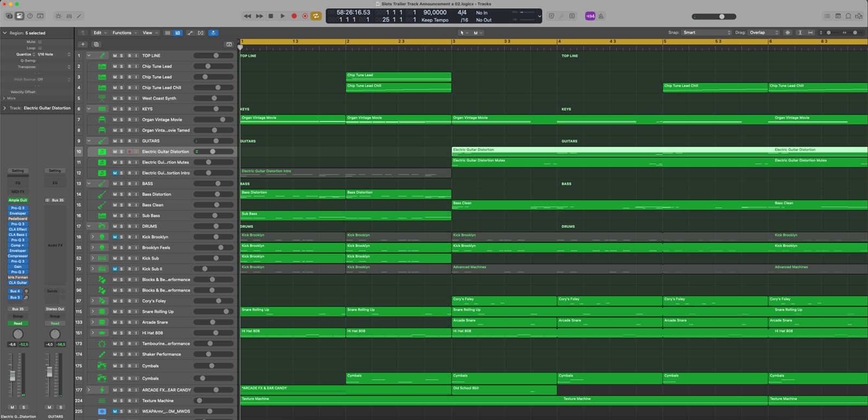Collapse the DRUMS track stack
The image size is (868, 420).
[x=88, y=226]
